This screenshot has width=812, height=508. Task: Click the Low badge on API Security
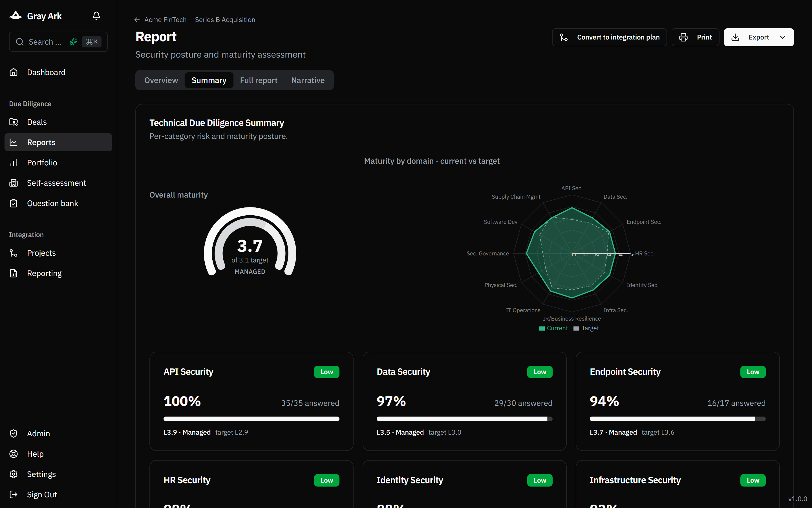pos(326,372)
